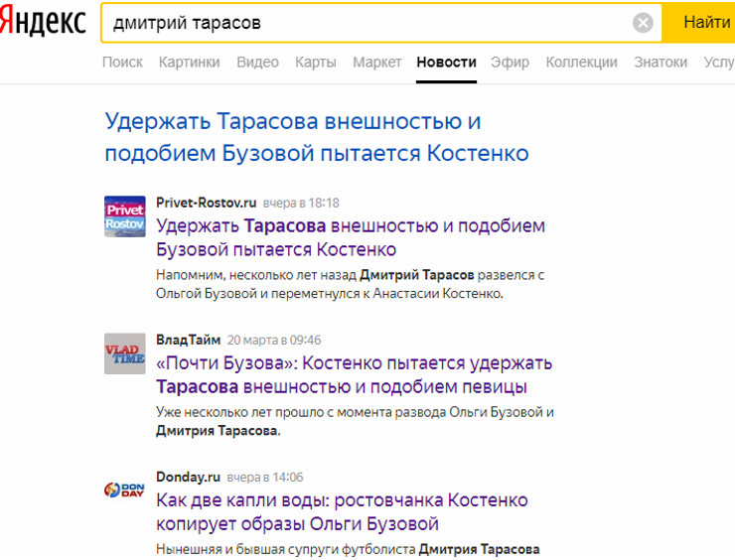Open article «Почти Бузова»: Костенко пытается

click(x=354, y=374)
